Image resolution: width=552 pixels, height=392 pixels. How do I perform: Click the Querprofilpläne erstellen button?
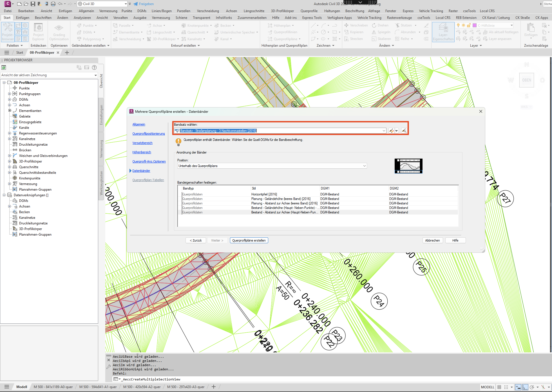[x=249, y=240]
